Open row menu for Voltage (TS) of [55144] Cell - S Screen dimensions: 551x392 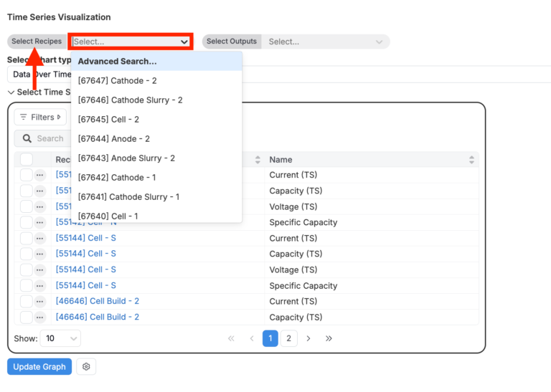(39, 270)
